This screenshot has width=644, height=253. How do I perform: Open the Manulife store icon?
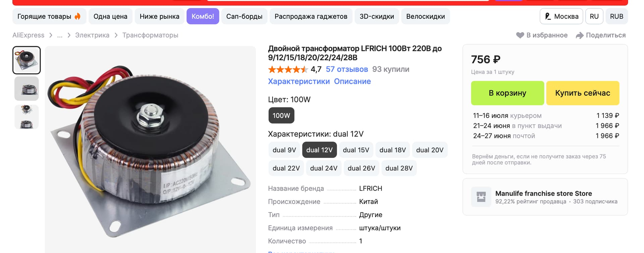tap(481, 197)
